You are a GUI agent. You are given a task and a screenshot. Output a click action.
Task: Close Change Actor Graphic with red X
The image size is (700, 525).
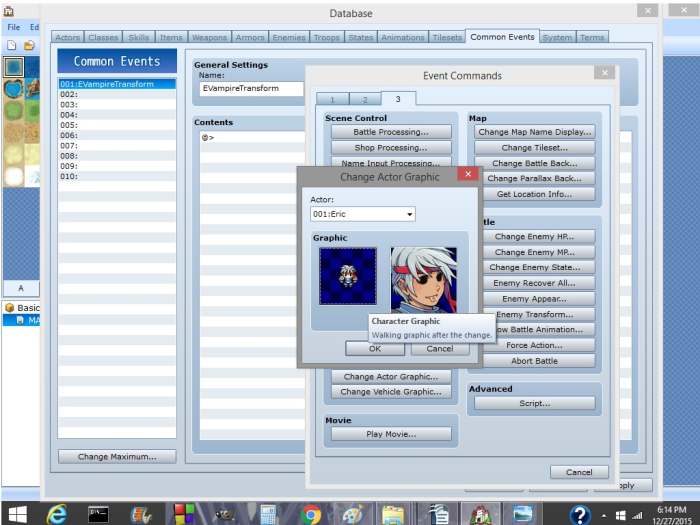click(468, 174)
